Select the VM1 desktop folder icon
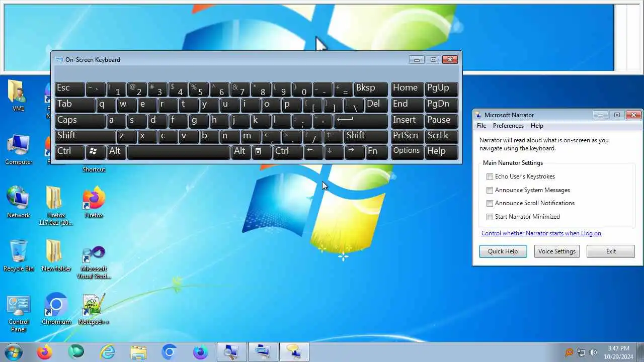 click(x=18, y=96)
